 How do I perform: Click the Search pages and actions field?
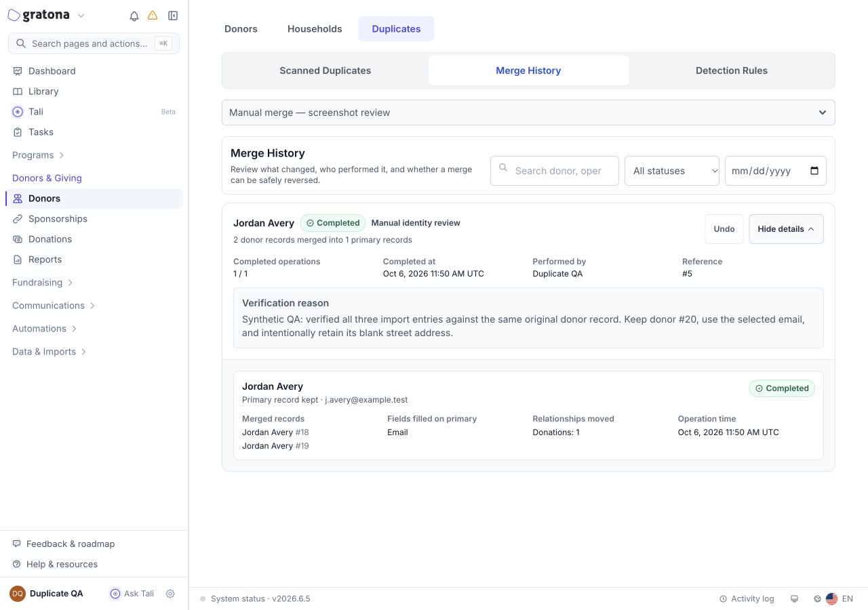tap(94, 43)
